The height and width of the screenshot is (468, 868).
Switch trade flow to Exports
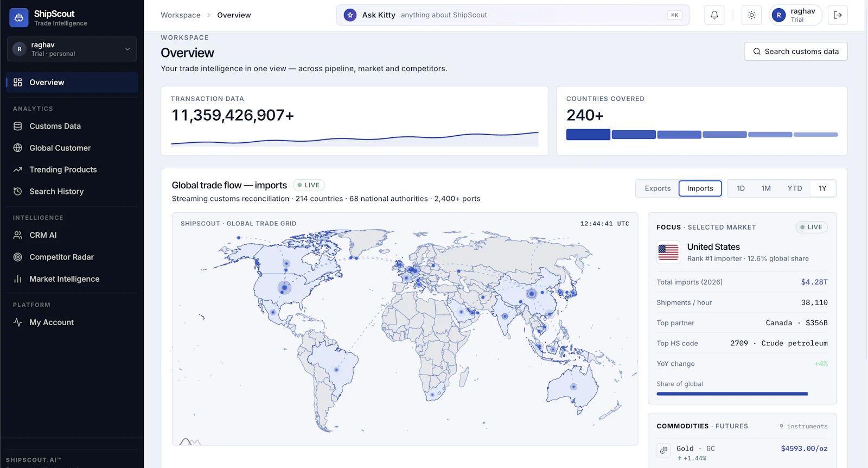pos(658,188)
